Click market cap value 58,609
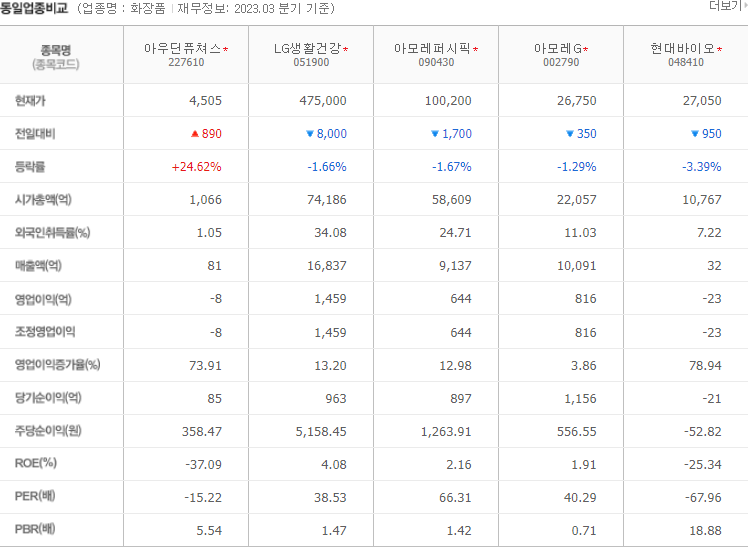The image size is (752, 555). coord(452,200)
